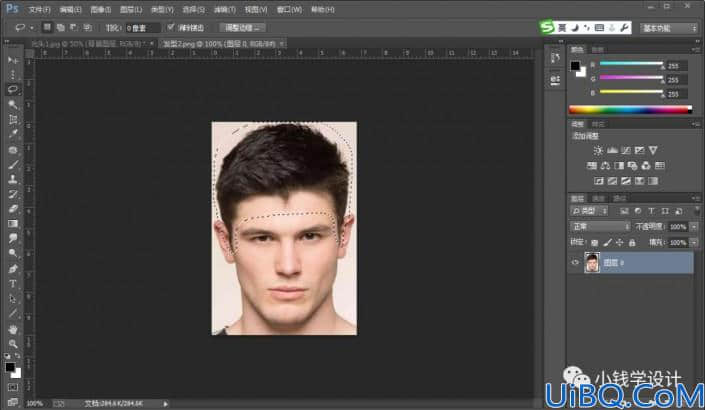Viewport: 705px width, 410px height.
Task: Select the Blur tool
Action: coord(13,238)
